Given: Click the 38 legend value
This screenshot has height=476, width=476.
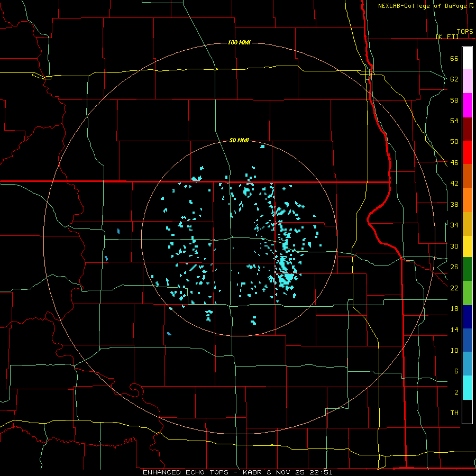Looking at the screenshot, I should pos(454,204).
